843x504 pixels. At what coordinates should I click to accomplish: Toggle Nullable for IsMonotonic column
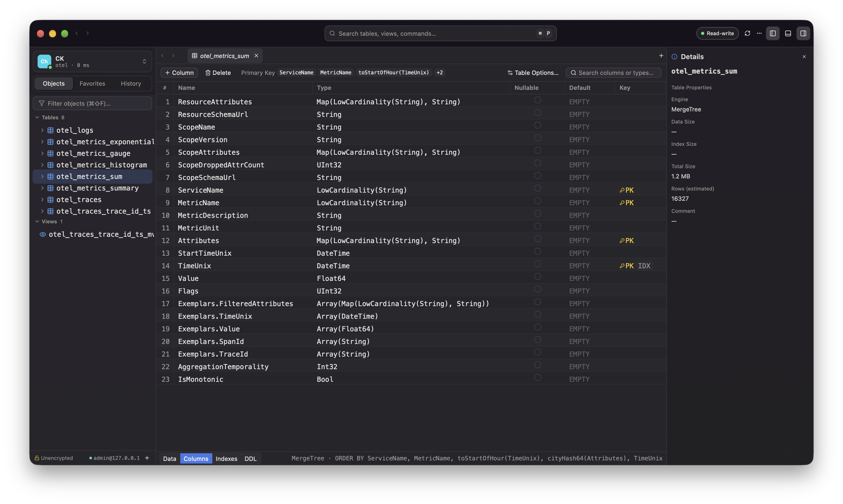pyautogui.click(x=537, y=377)
